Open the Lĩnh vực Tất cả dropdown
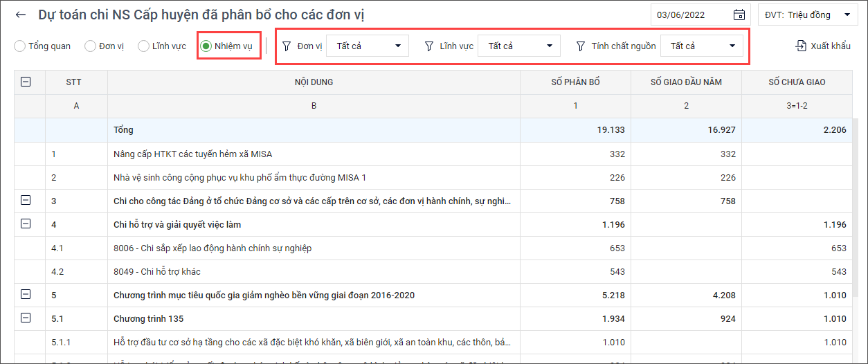 click(519, 46)
